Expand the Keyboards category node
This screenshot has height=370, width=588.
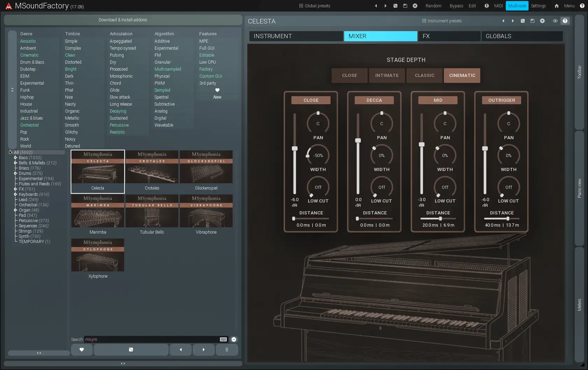[x=15, y=194]
